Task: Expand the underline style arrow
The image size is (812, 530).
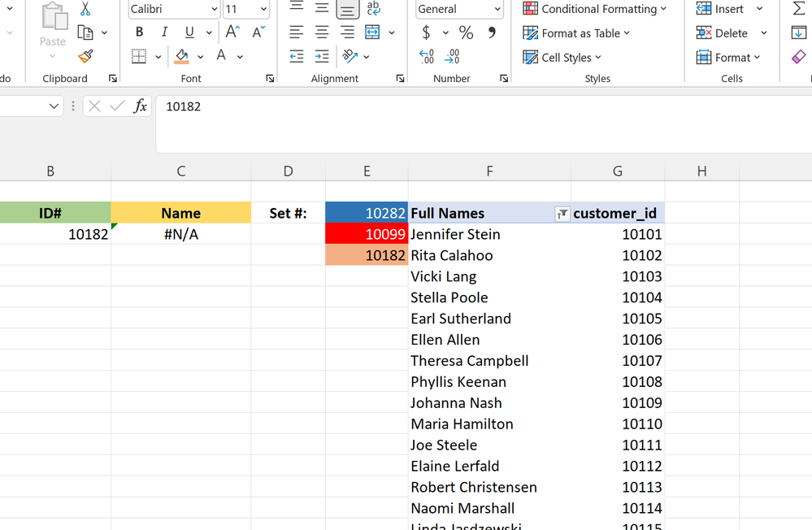Action: pyautogui.click(x=209, y=33)
